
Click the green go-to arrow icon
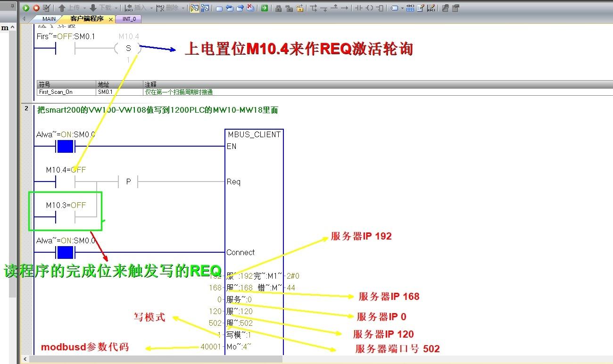tap(265, 8)
